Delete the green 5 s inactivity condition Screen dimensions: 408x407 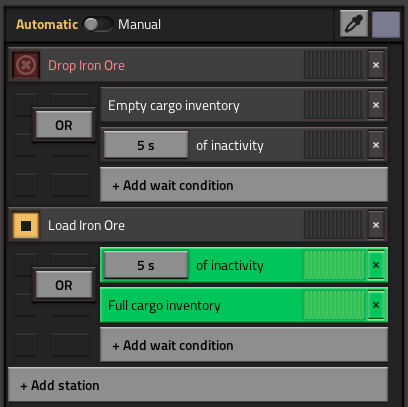click(x=376, y=265)
